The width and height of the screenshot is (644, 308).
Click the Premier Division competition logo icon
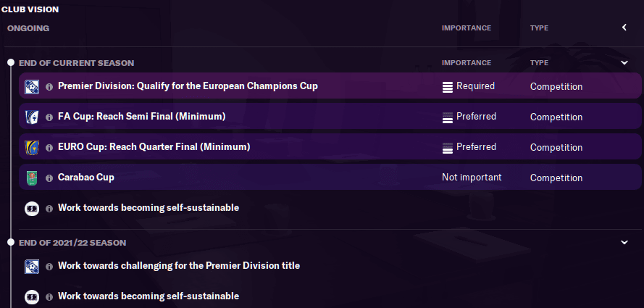(32, 86)
